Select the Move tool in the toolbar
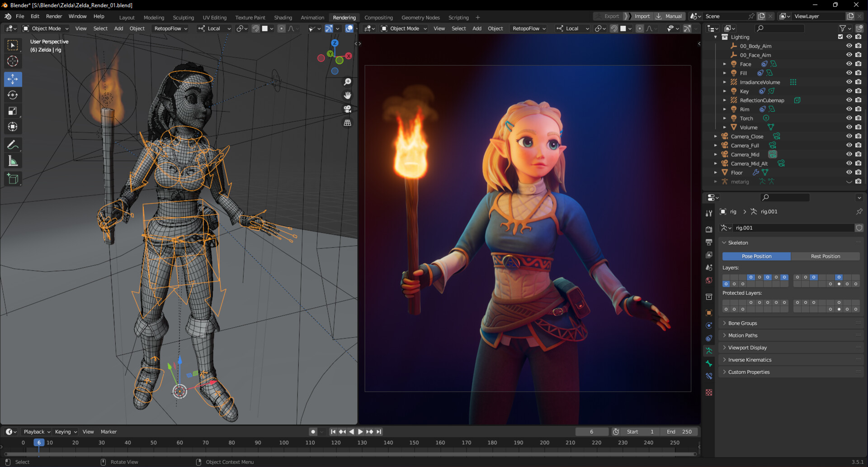 click(13, 79)
